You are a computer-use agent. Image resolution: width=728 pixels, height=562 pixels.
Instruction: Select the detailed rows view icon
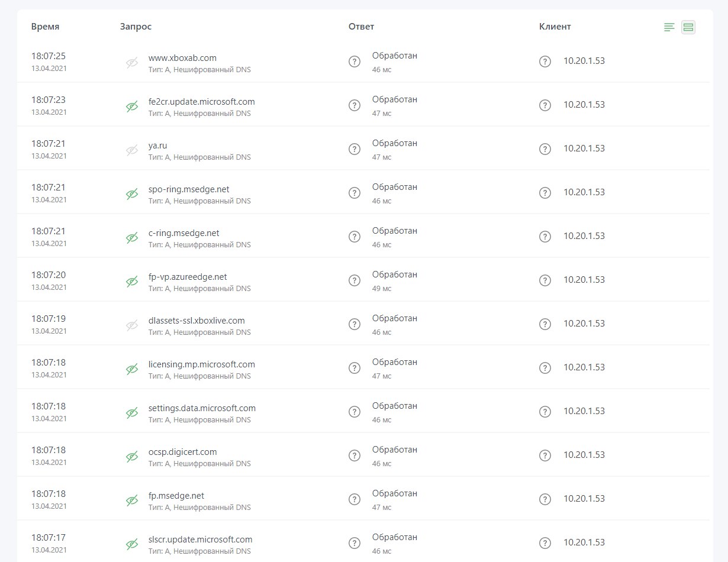pyautogui.click(x=688, y=27)
